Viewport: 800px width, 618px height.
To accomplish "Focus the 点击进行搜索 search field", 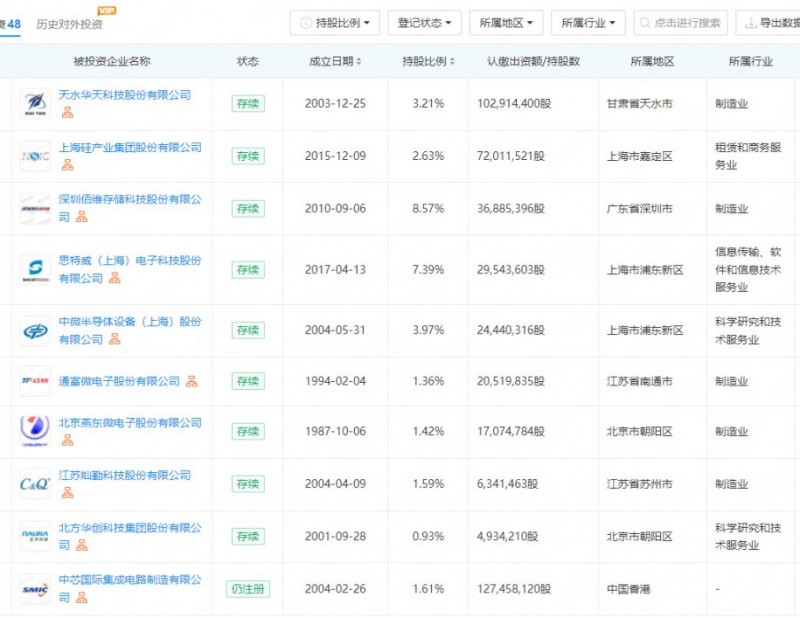I will 681,23.
